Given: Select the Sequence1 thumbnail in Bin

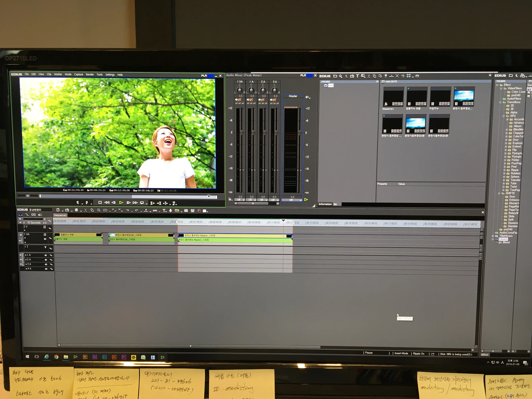Looking at the screenshot, I should pos(393,97).
